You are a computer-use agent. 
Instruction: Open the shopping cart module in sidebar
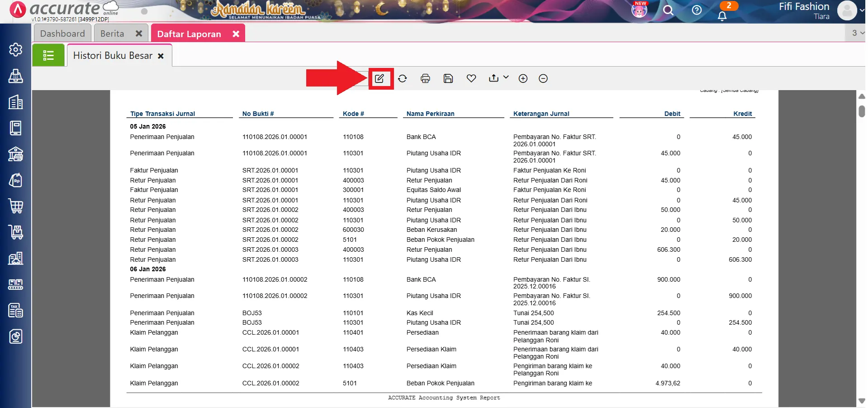[16, 206]
